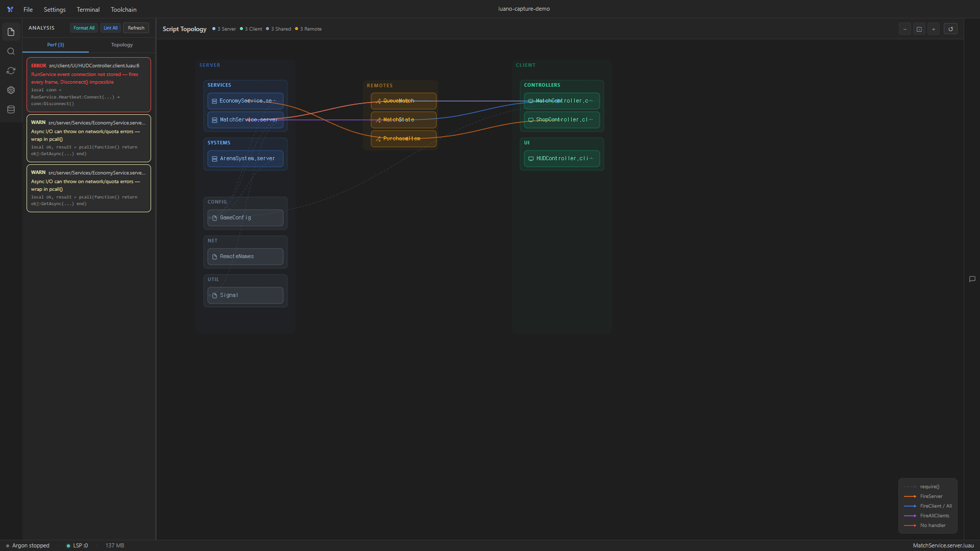Open the package cube sidebar icon

11,90
